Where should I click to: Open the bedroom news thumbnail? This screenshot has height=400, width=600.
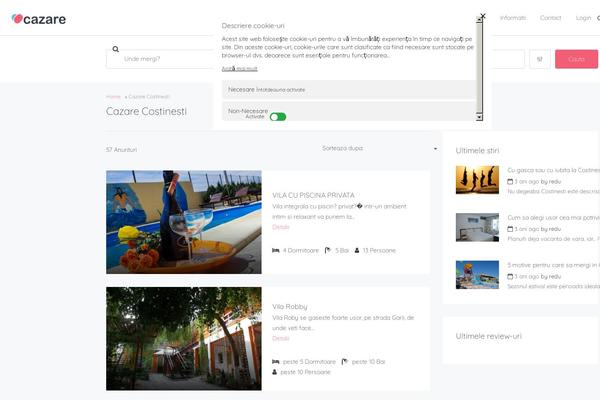477,227
